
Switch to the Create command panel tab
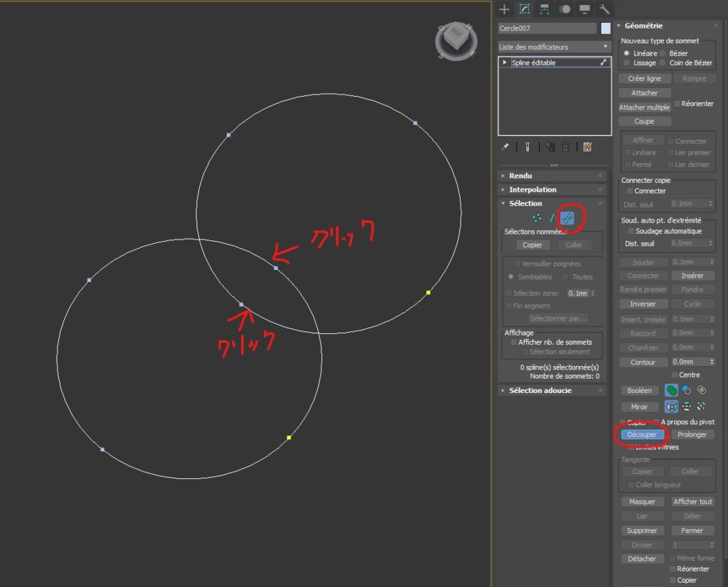[504, 9]
